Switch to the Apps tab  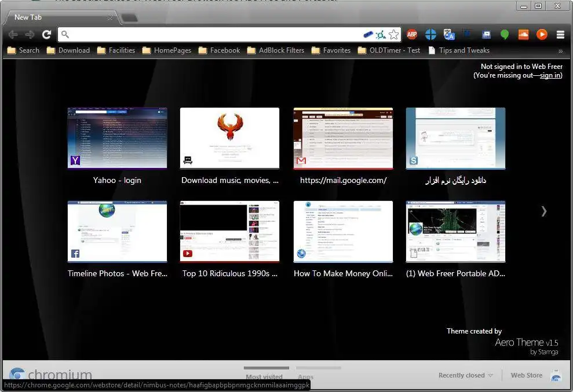pyautogui.click(x=305, y=376)
